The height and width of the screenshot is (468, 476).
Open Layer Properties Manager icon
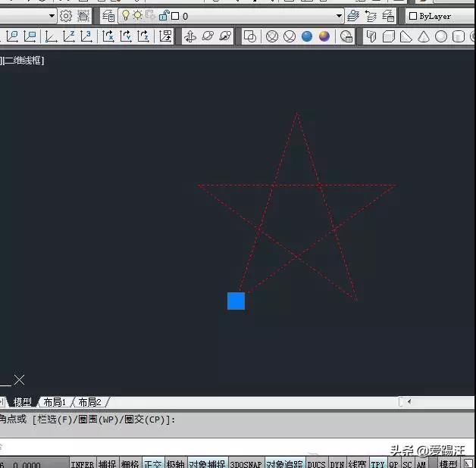[x=108, y=16]
